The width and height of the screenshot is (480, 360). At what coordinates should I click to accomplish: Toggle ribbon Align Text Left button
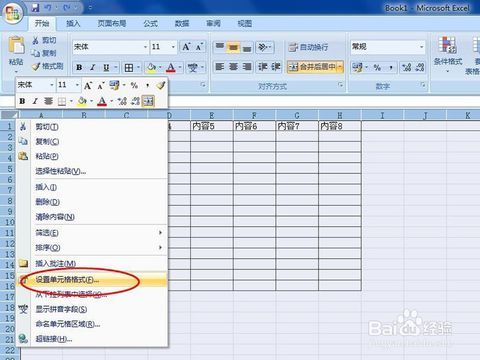tap(219, 67)
